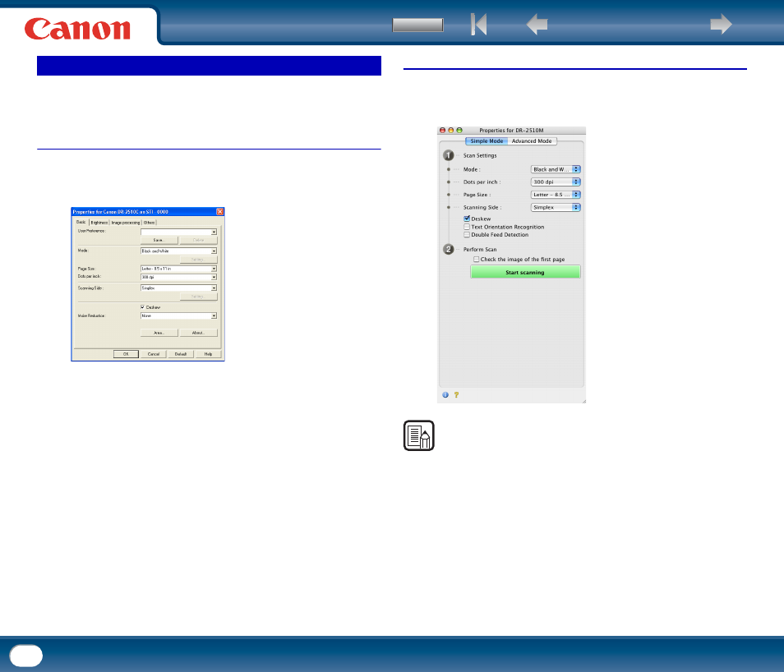Click the memo notepad-and-pencil icon

pyautogui.click(x=419, y=435)
